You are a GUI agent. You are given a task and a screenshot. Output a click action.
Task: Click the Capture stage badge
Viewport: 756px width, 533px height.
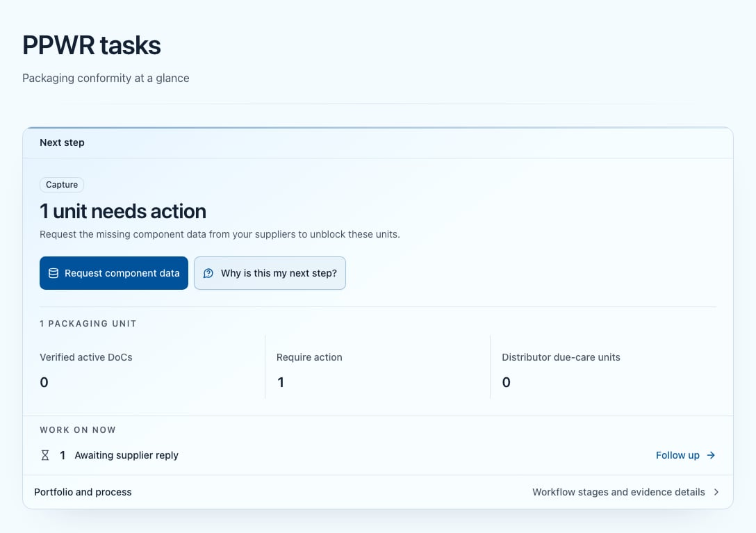tap(62, 185)
